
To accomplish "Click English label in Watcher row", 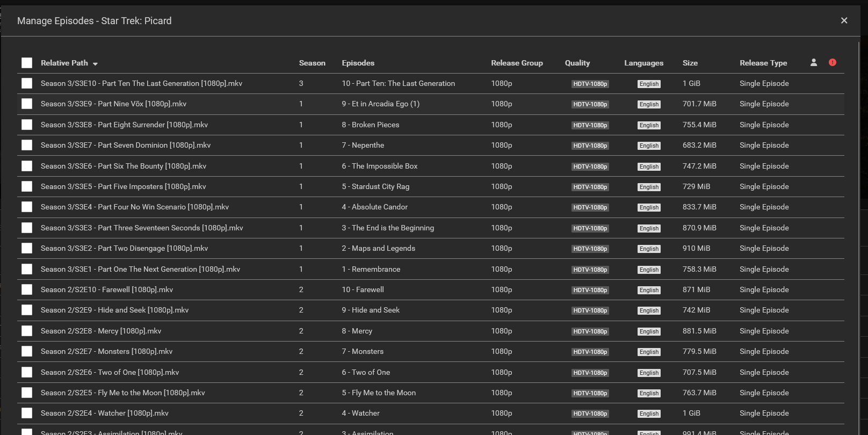I will click(649, 414).
